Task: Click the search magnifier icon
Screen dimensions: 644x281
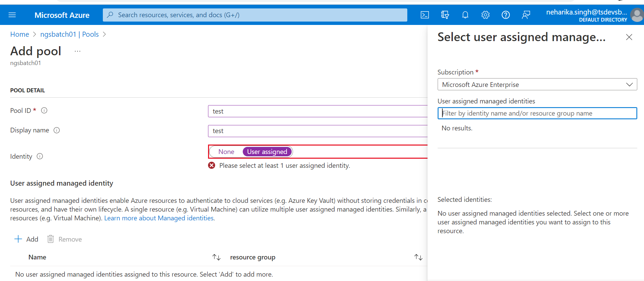Action: pyautogui.click(x=110, y=15)
